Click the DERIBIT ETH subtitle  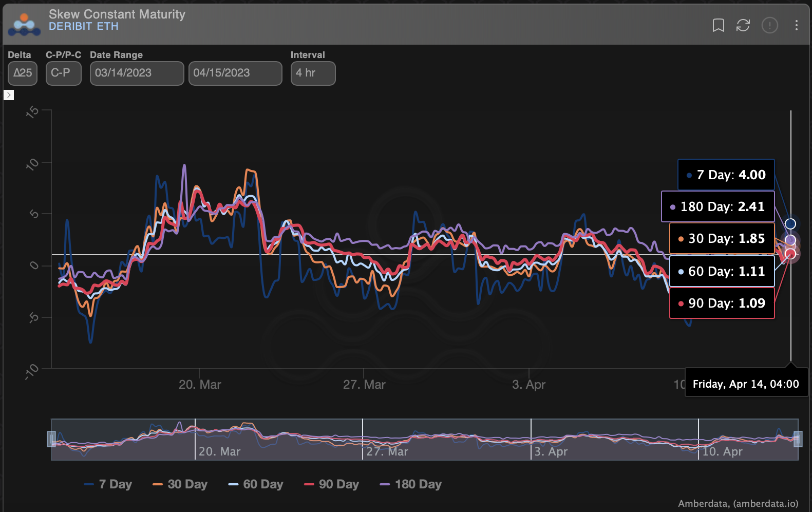[x=84, y=27]
